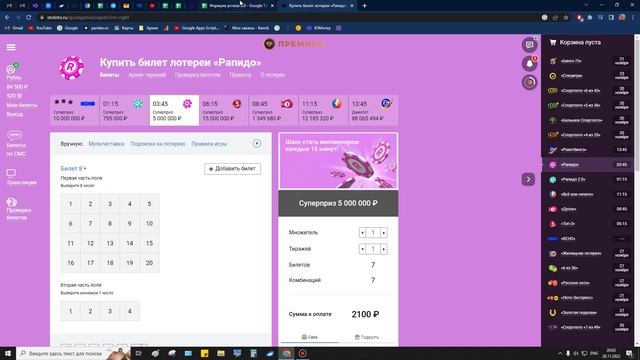Switch to Мультиставка tab
This screenshot has height=360, width=640.
(107, 144)
